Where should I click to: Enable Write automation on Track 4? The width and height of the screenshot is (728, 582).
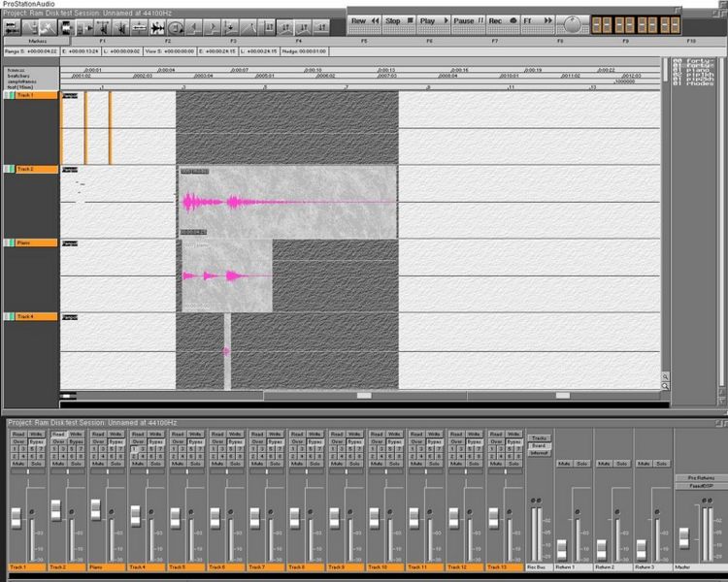(155, 434)
